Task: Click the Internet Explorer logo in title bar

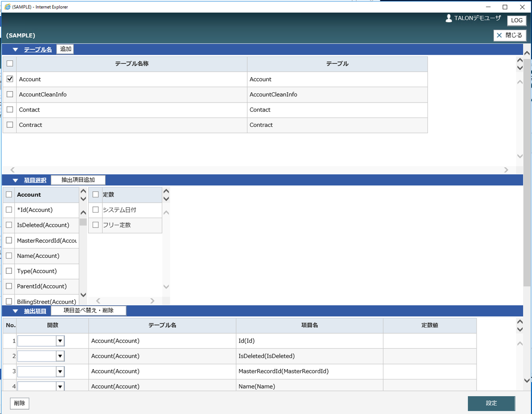Action: 7,7
